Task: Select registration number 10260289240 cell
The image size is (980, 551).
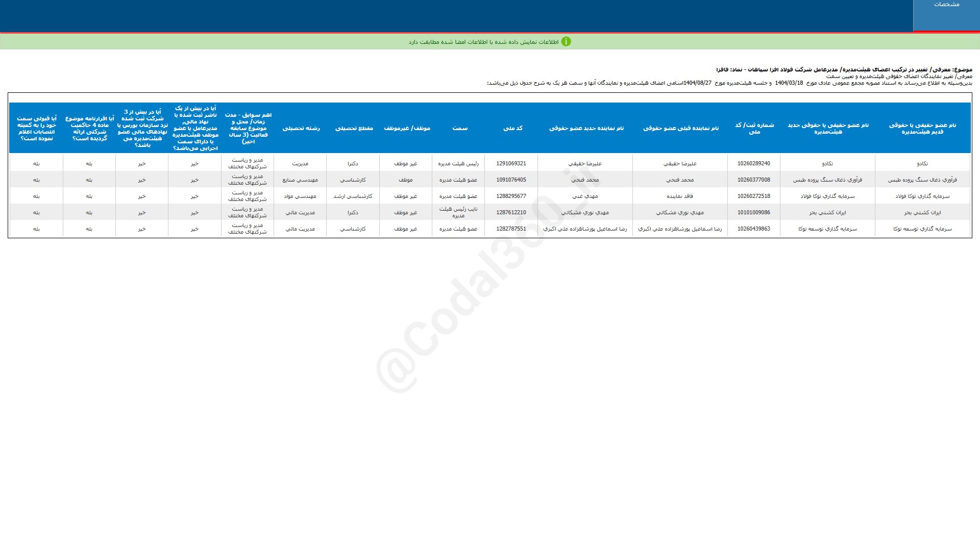Action: (753, 164)
